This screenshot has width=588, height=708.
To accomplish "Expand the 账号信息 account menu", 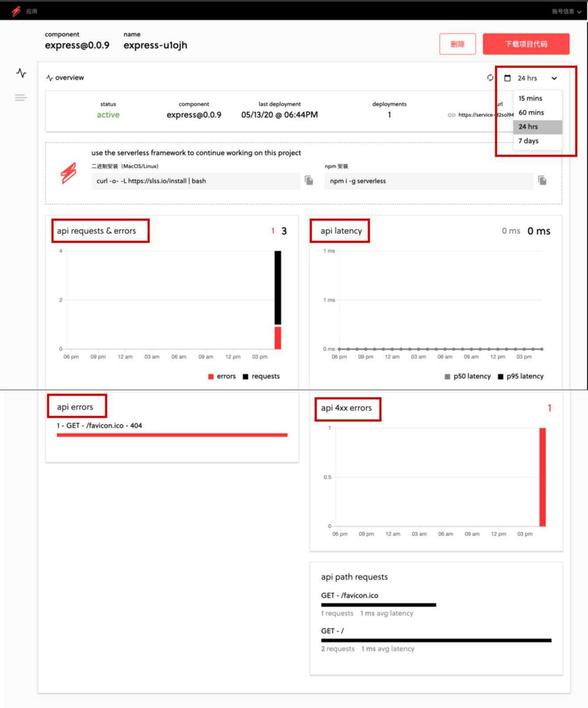I will [567, 12].
